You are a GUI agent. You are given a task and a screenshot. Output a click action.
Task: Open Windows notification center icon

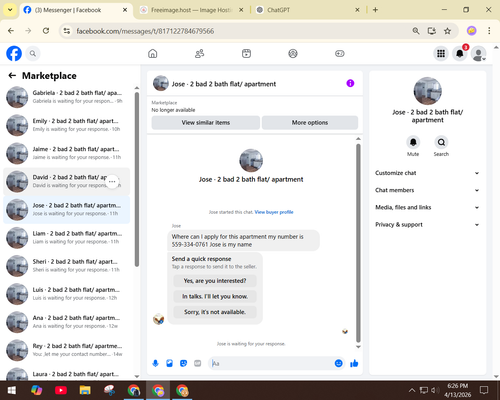(484, 390)
